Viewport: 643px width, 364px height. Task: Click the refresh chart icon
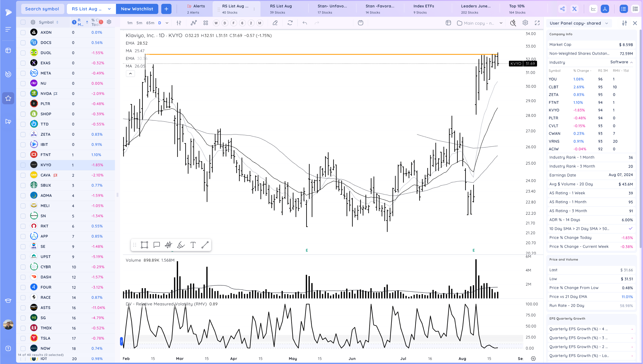pyautogui.click(x=290, y=23)
